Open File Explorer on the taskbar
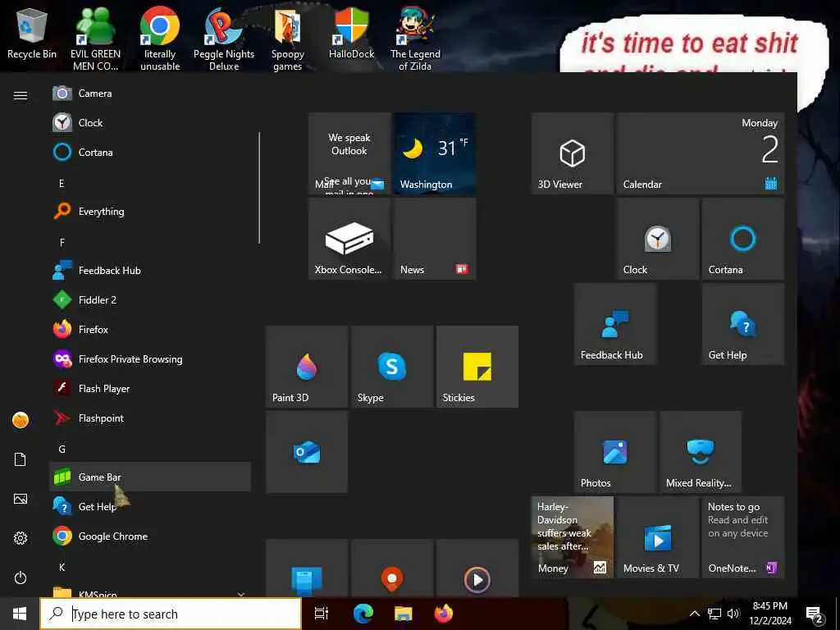Image resolution: width=840 pixels, height=630 pixels. tap(403, 614)
